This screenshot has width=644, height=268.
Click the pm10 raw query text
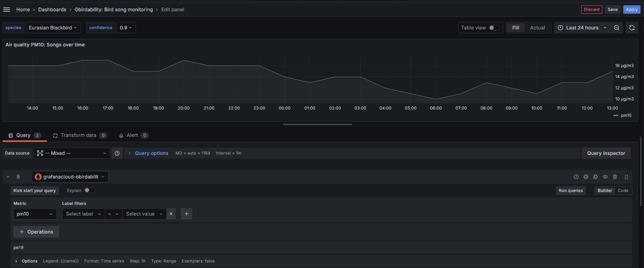(x=19, y=248)
